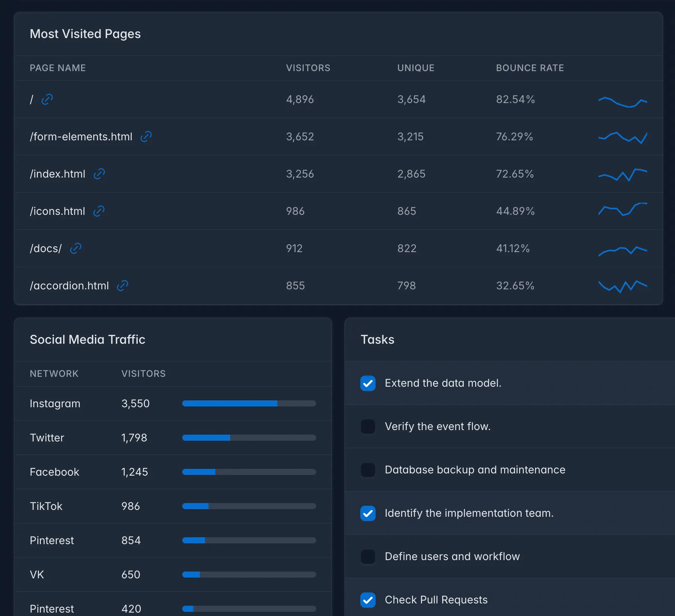Click the Facebook network row label
675x616 pixels.
point(54,472)
